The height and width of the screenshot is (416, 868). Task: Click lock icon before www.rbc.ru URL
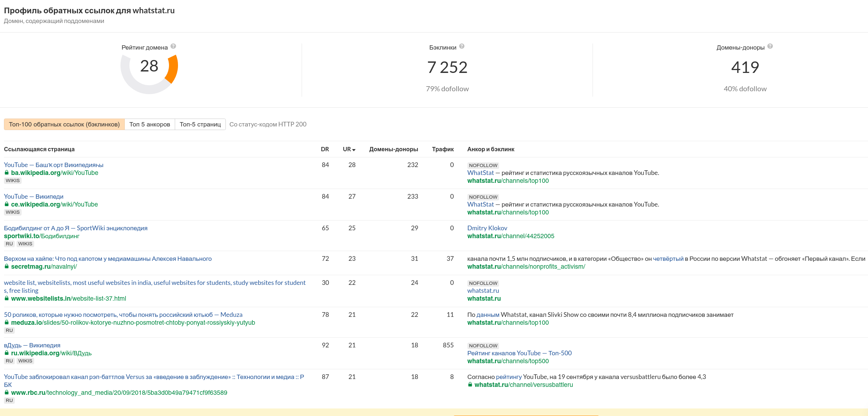pos(6,393)
